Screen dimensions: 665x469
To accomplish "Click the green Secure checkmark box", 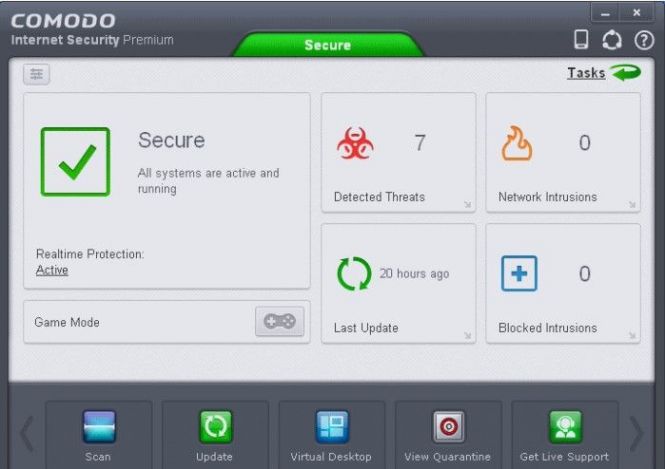I will point(75,162).
